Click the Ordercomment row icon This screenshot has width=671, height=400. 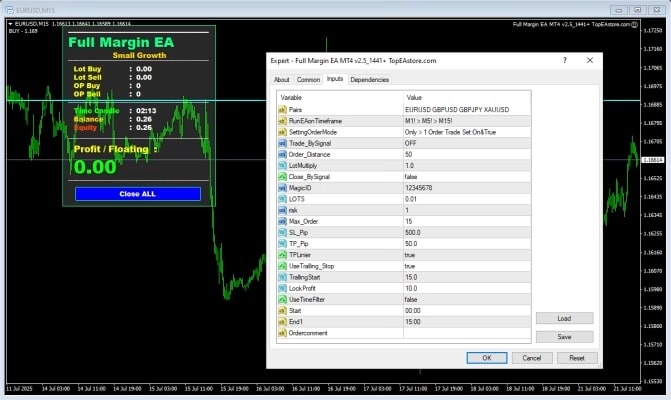tap(282, 333)
